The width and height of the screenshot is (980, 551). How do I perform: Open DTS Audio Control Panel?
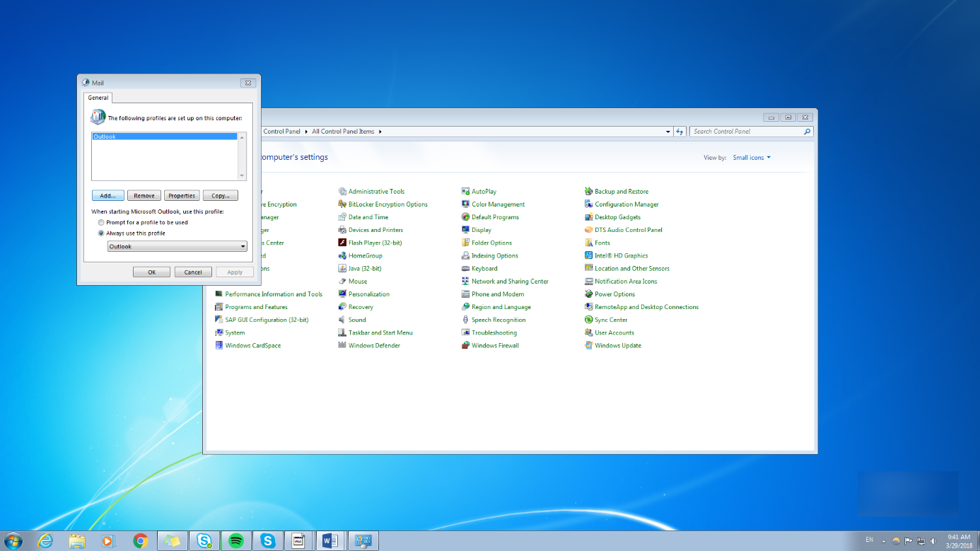click(623, 230)
